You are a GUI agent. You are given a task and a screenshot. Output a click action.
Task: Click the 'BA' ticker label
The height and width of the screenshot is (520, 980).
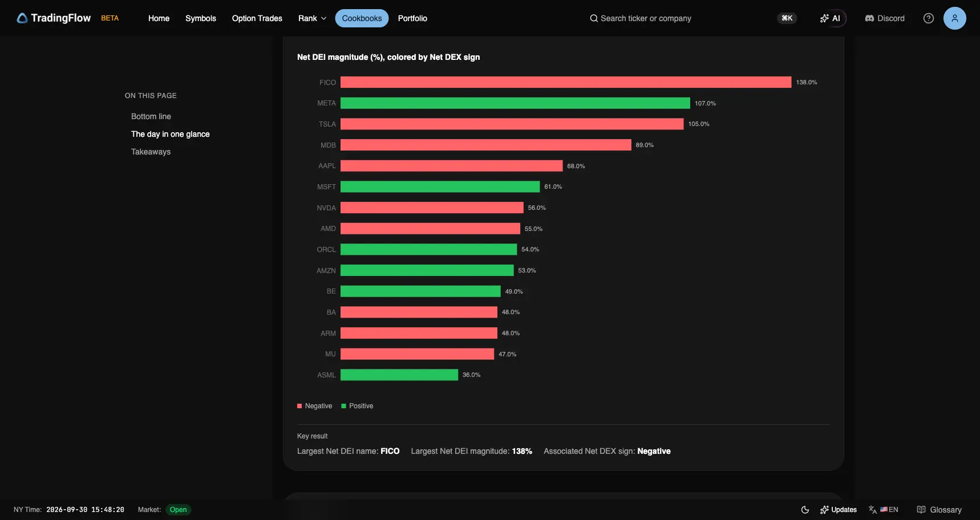click(331, 312)
